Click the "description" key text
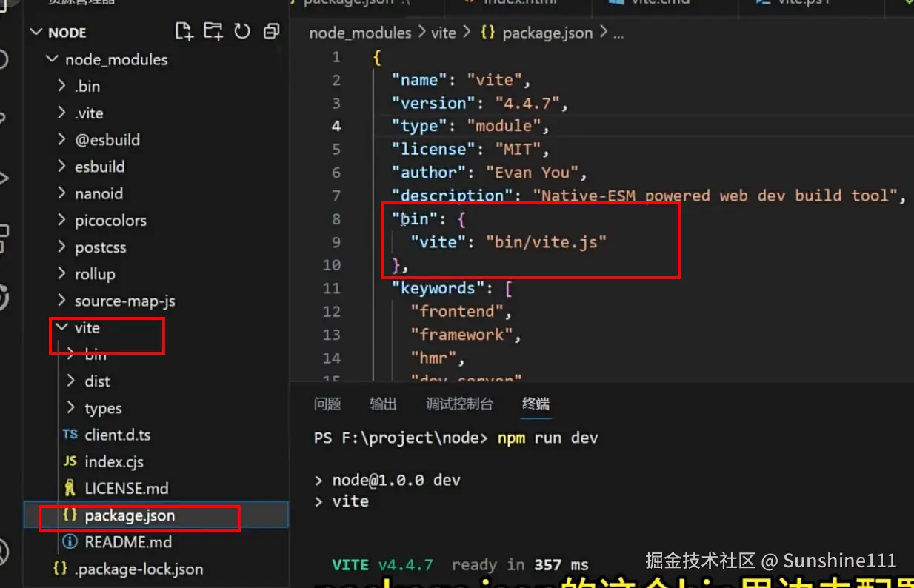The image size is (914, 588). (x=453, y=196)
